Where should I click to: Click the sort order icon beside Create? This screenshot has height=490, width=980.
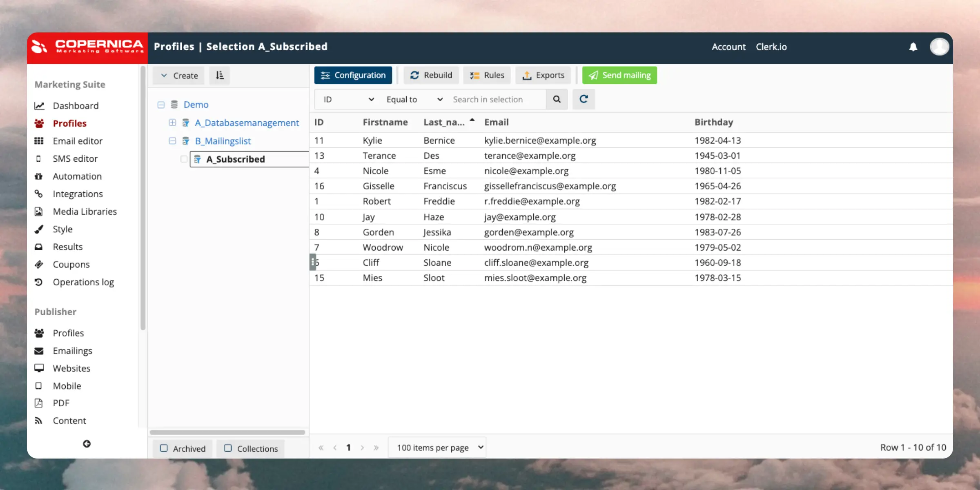[x=220, y=76]
